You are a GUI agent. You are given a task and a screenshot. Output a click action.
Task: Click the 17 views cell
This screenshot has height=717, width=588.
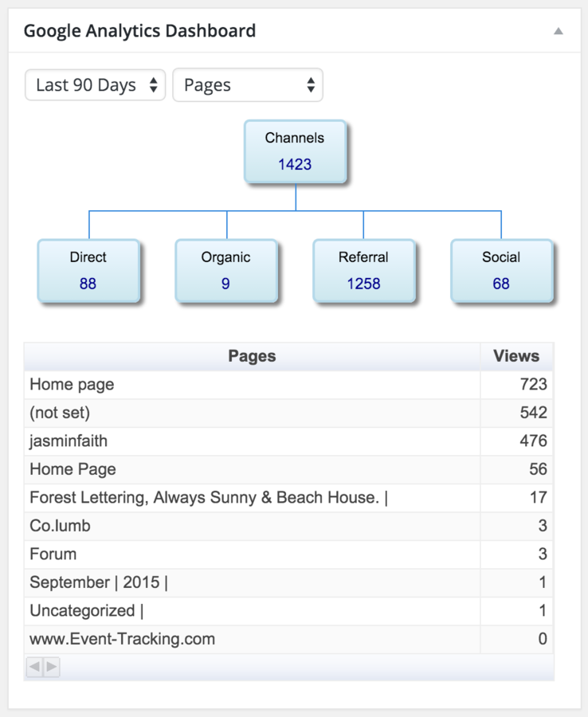(x=516, y=497)
